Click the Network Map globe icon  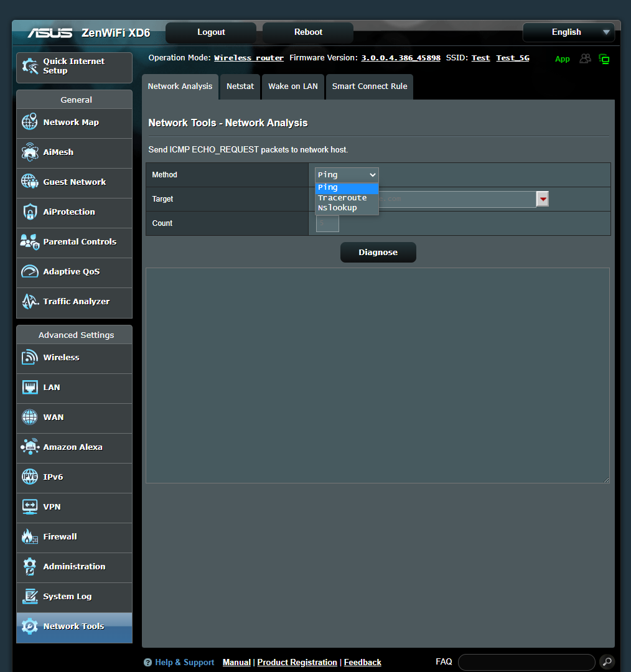(30, 122)
